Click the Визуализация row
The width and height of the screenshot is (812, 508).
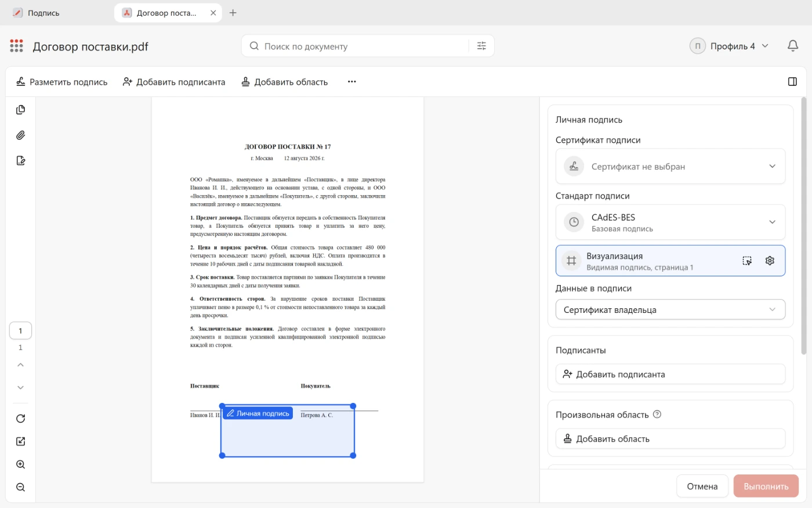coord(670,261)
